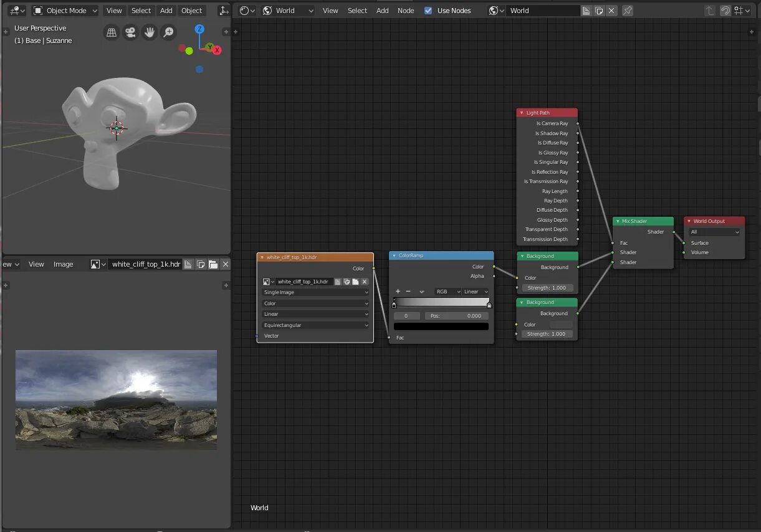Open node editor Add menu

click(x=383, y=11)
